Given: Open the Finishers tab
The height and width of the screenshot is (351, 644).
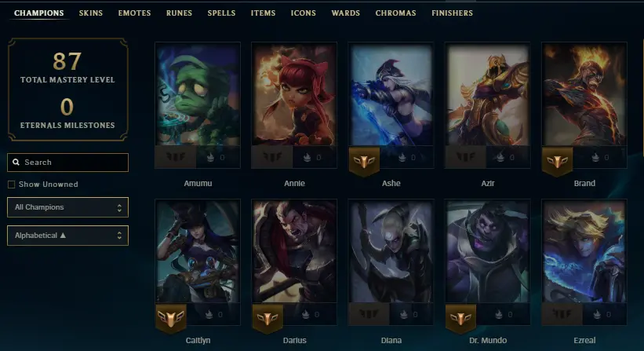Looking at the screenshot, I should tap(452, 13).
